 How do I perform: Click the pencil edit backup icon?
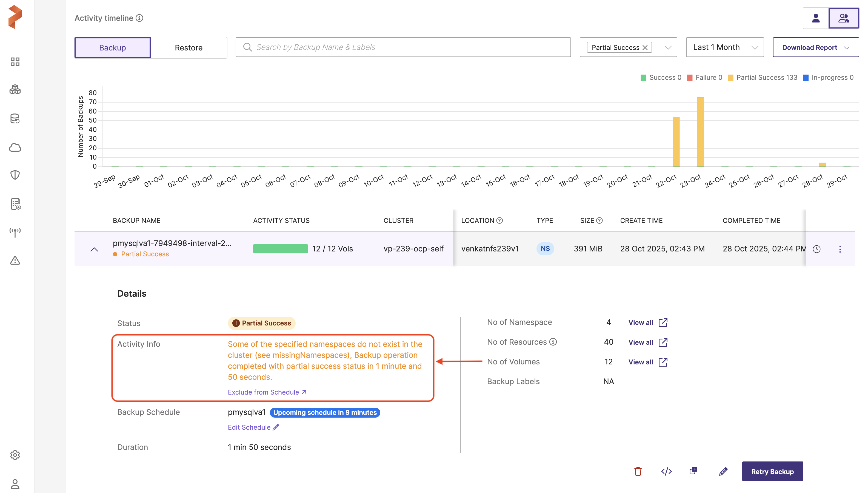(x=723, y=471)
